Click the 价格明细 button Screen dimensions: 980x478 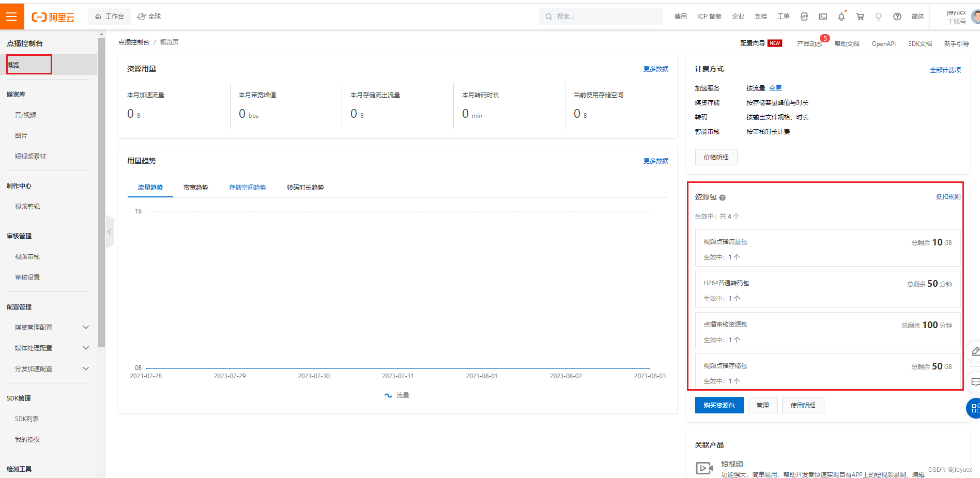pos(716,157)
